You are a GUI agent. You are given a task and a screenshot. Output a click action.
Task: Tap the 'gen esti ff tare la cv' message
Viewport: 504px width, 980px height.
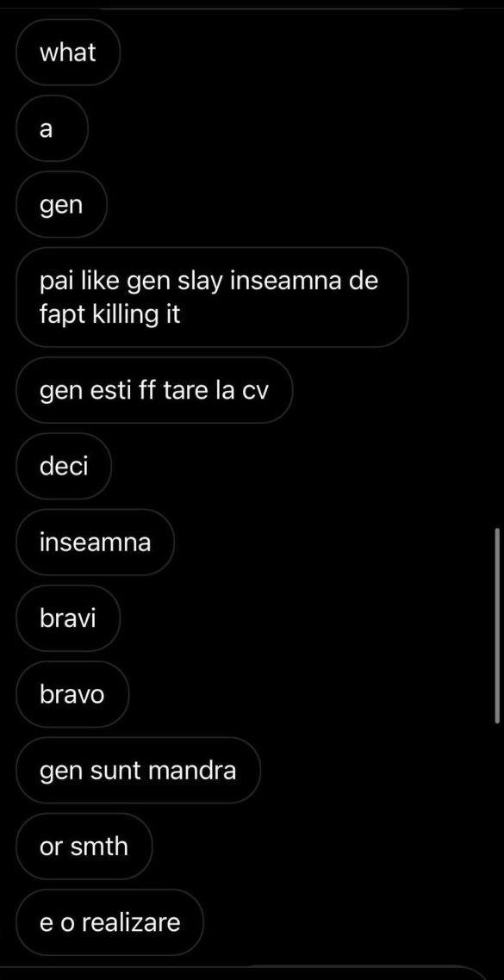click(154, 391)
